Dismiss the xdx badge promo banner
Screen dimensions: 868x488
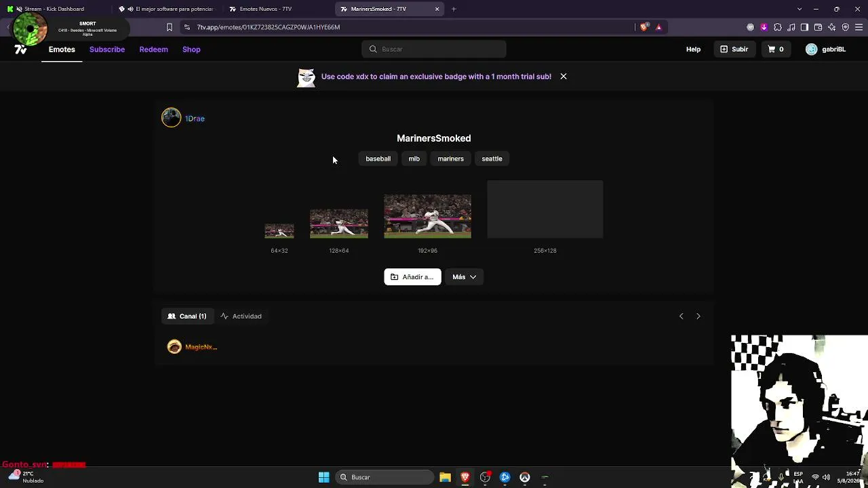[x=564, y=77]
